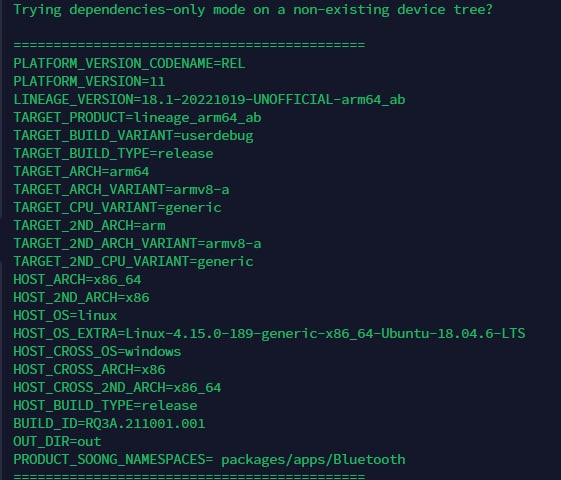Screen dimensions: 561x480
Task: Click the PLATFORM_VERSION=11 line
Action: tap(89, 82)
